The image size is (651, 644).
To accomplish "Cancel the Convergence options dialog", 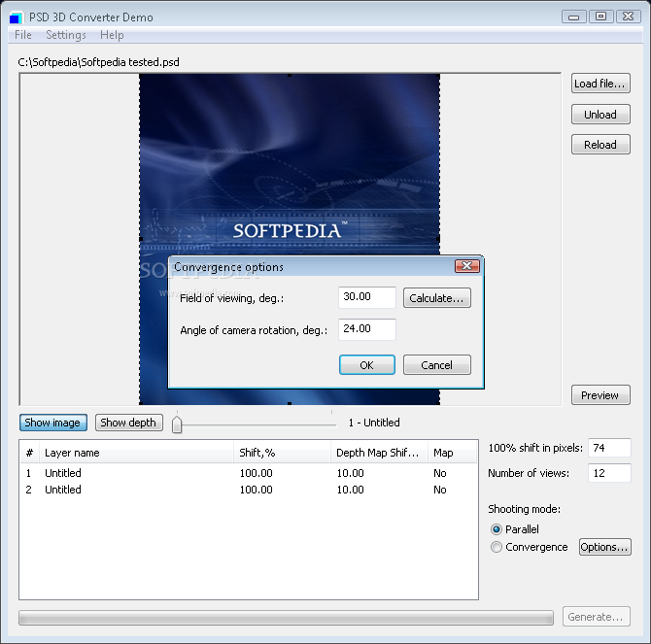I will pyautogui.click(x=437, y=365).
